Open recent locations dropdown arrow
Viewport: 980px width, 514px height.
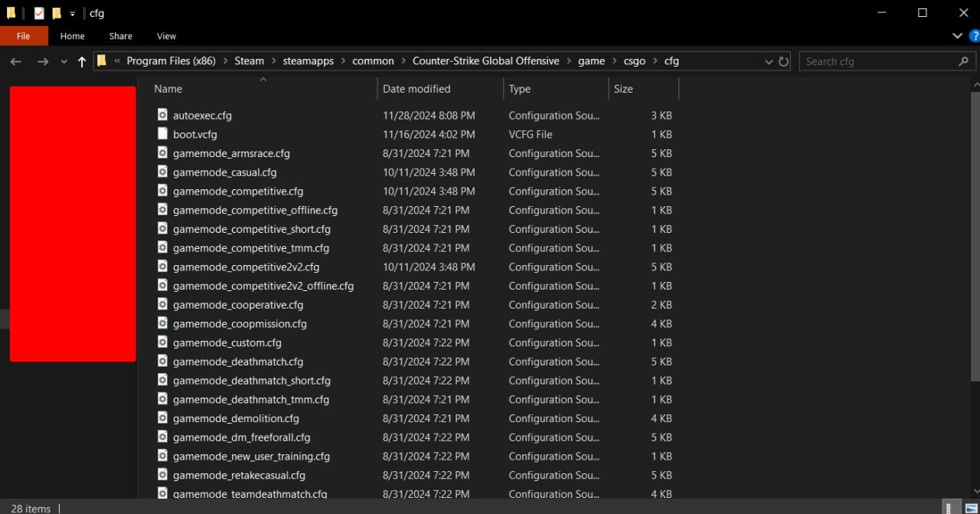click(x=64, y=61)
